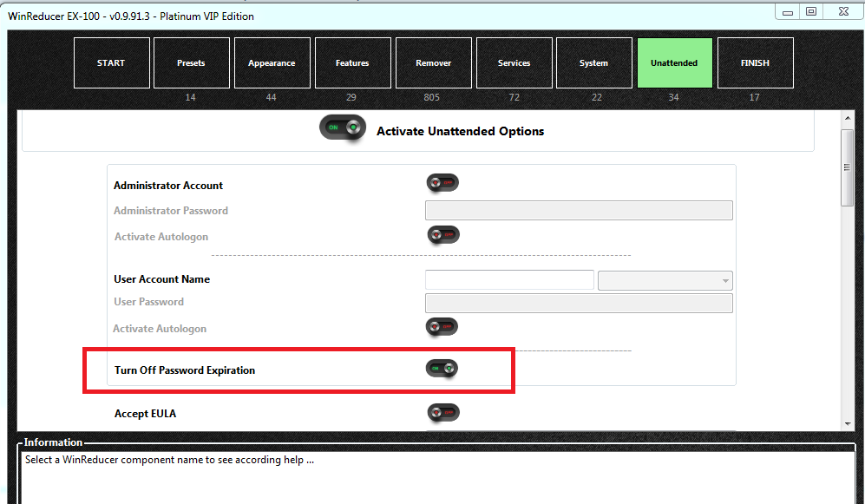This screenshot has height=504, width=865.
Task: Select the Remover tab
Action: coord(434,62)
